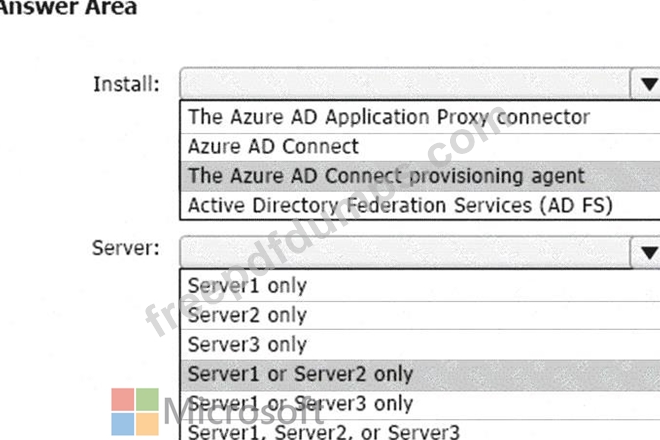The height and width of the screenshot is (440, 660).
Task: Select the Server1, Server2, or Server3 option
Action: [323, 433]
